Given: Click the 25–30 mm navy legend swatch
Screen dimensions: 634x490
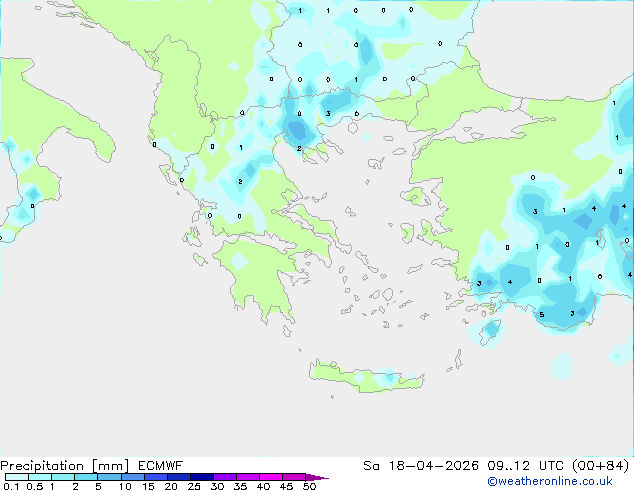Looking at the screenshot, I should click(x=201, y=477).
